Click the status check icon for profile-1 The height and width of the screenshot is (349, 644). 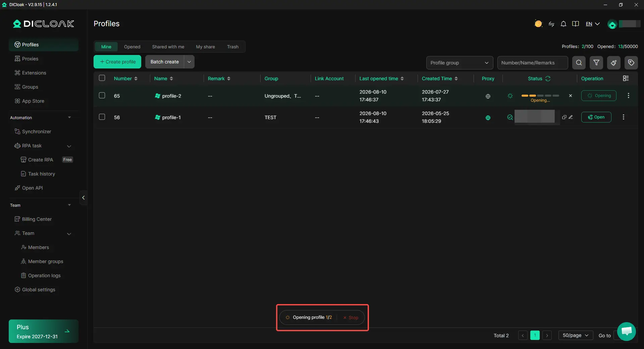tap(510, 117)
